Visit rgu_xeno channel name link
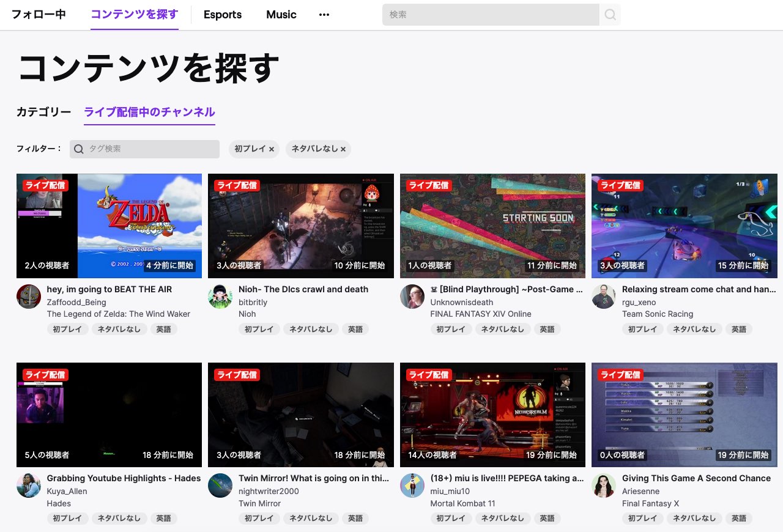Screen dimensions: 783x532 (639, 302)
